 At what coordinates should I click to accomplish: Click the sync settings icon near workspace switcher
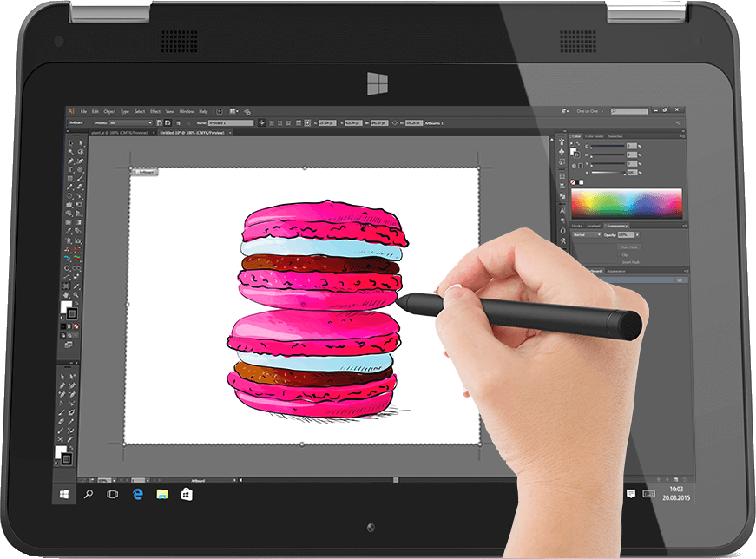565,111
